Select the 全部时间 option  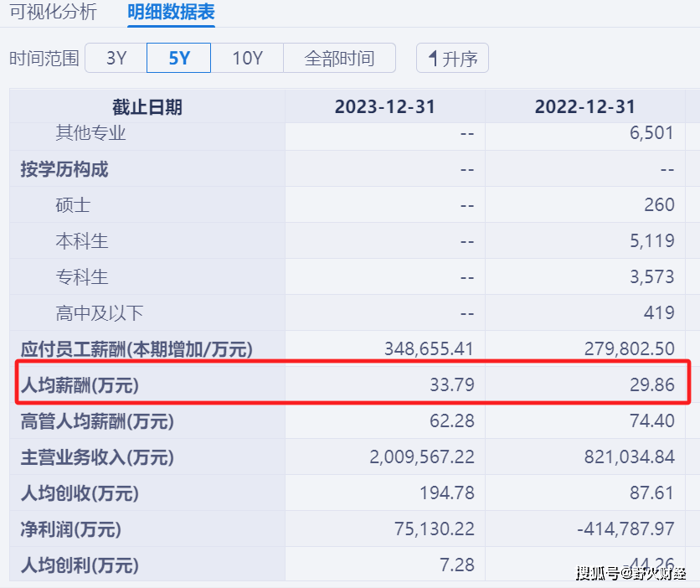click(x=339, y=58)
